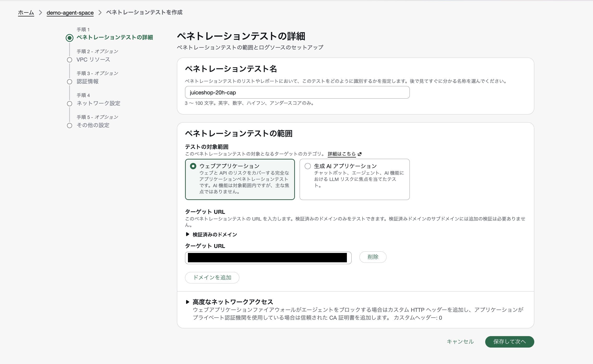593x364 pixels.
Task: Click 保存して次へ to proceed
Action: point(509,342)
